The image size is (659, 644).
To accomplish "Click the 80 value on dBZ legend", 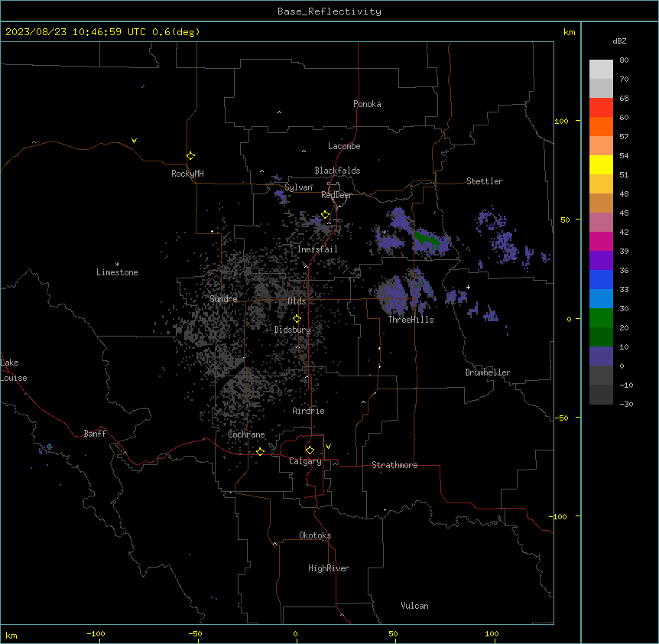I will [624, 60].
